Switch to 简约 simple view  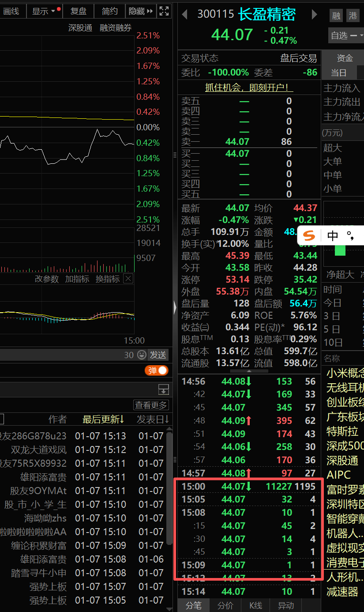(109, 11)
